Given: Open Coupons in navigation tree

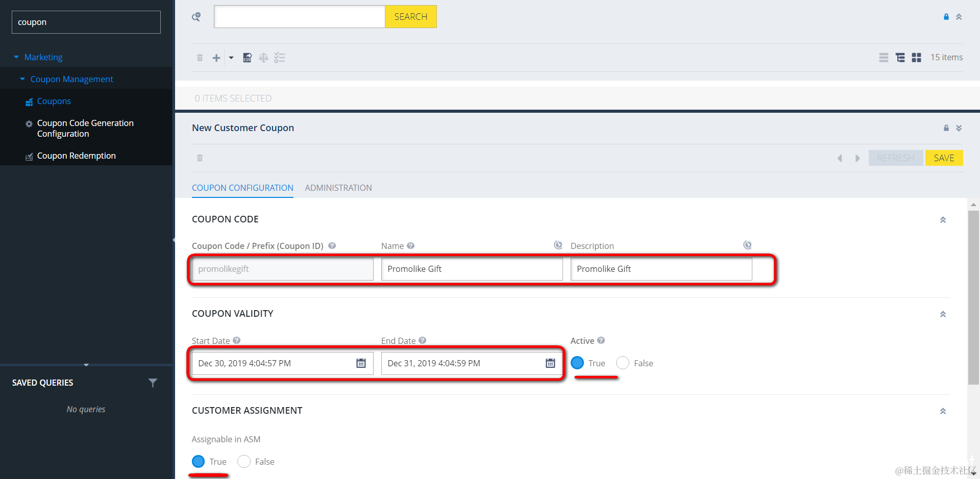Looking at the screenshot, I should pyautogui.click(x=54, y=101).
